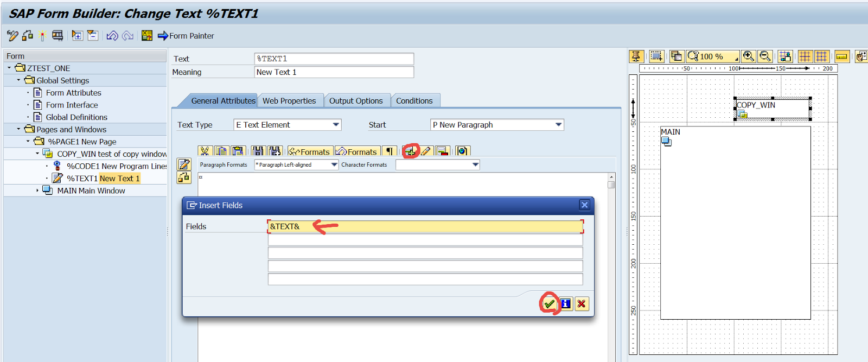Click the Delete Field minus icon

pyautogui.click(x=443, y=151)
